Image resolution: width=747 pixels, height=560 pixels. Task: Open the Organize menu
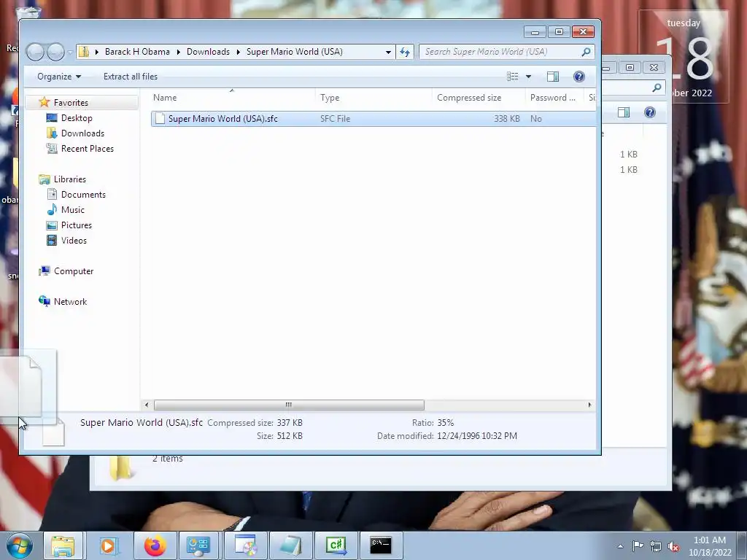(x=59, y=76)
